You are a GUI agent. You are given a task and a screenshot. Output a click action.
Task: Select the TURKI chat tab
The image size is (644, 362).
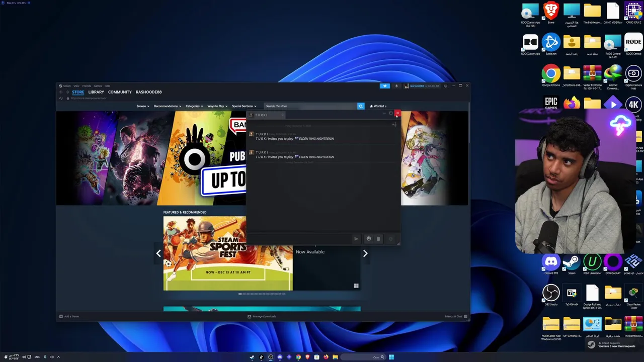[x=266, y=115]
